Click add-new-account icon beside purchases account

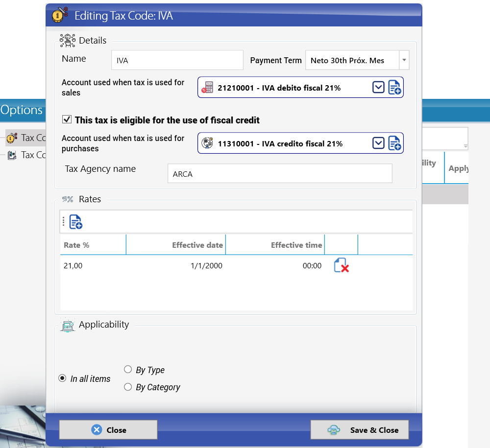394,143
